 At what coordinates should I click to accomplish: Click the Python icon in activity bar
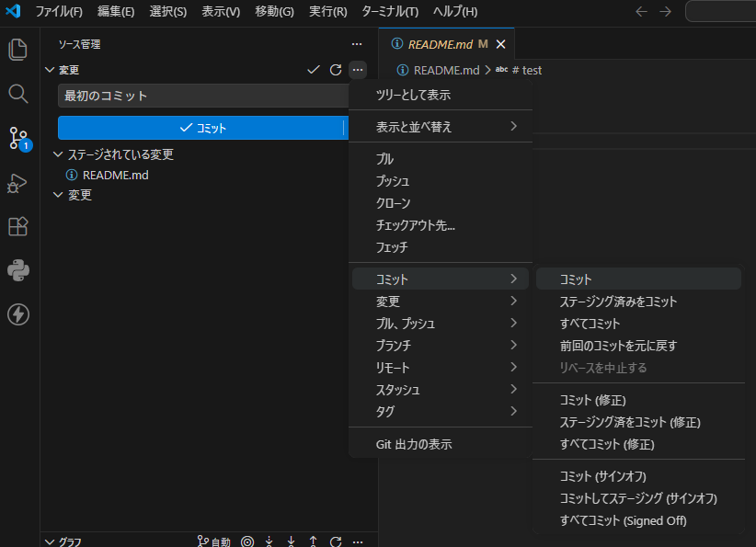pyautogui.click(x=18, y=270)
